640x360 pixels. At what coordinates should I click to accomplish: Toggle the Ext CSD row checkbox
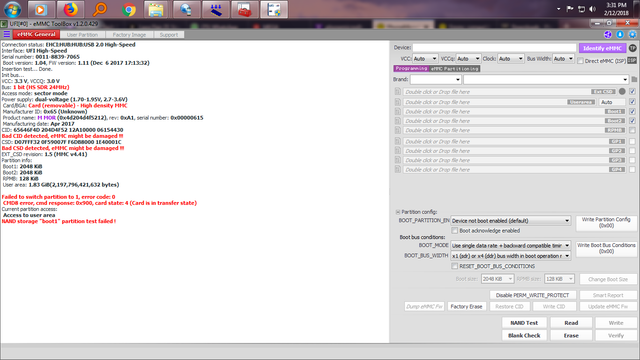click(x=632, y=91)
